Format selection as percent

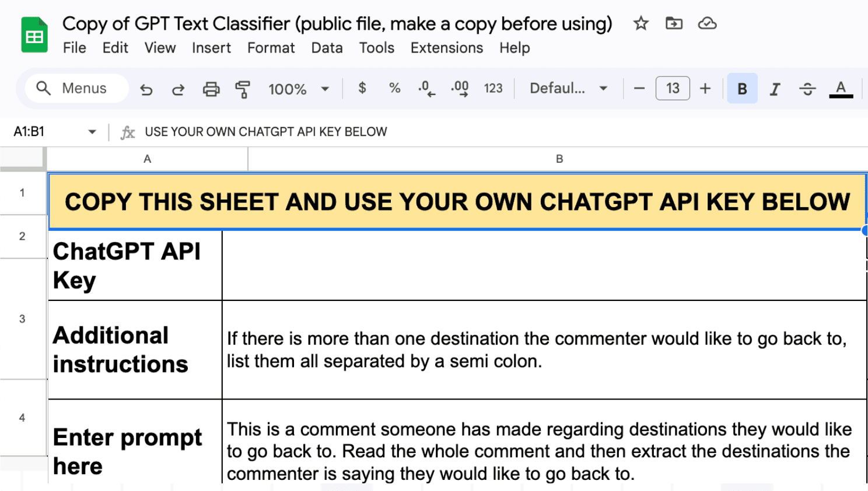tap(394, 89)
